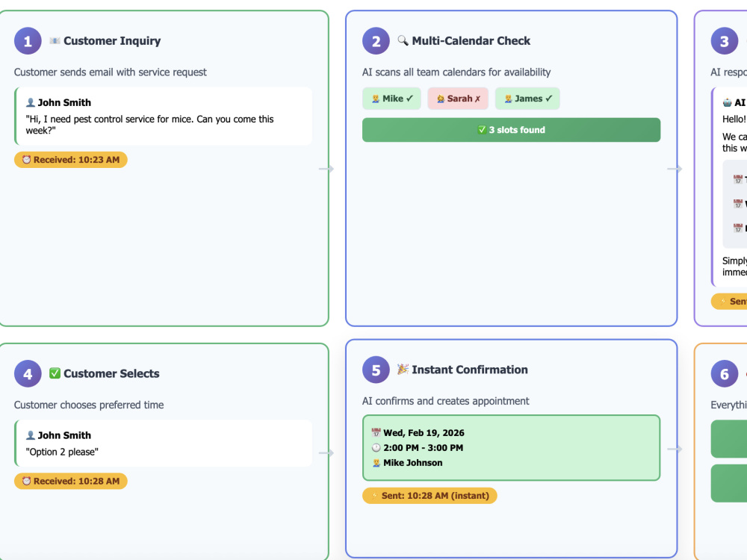Click the robot icon in the AI response card
Viewport: 747px width, 560px height.
pos(728,102)
